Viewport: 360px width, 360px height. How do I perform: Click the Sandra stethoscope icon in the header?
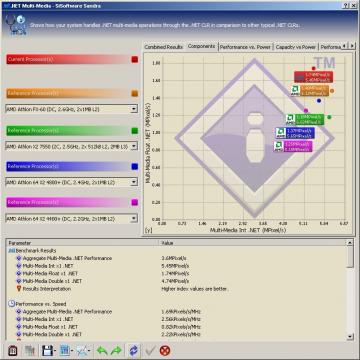pos(16,24)
